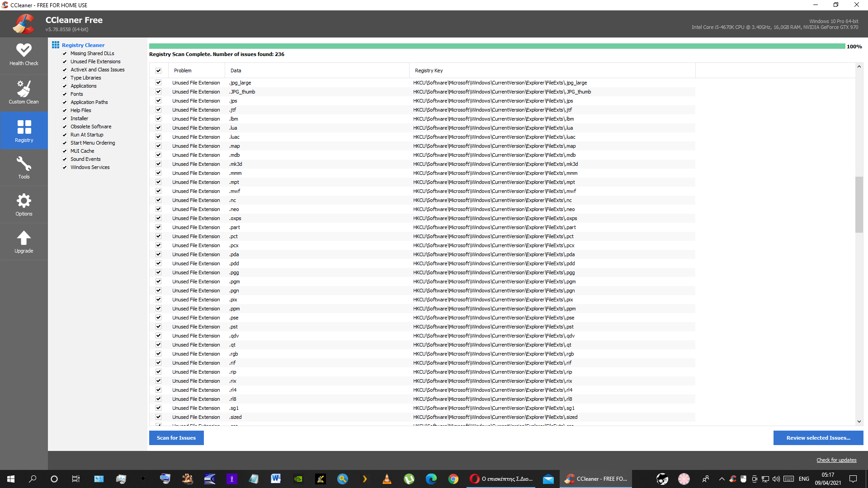This screenshot has height=488, width=868.
Task: Sort by Registry Key column header
Action: click(552, 70)
